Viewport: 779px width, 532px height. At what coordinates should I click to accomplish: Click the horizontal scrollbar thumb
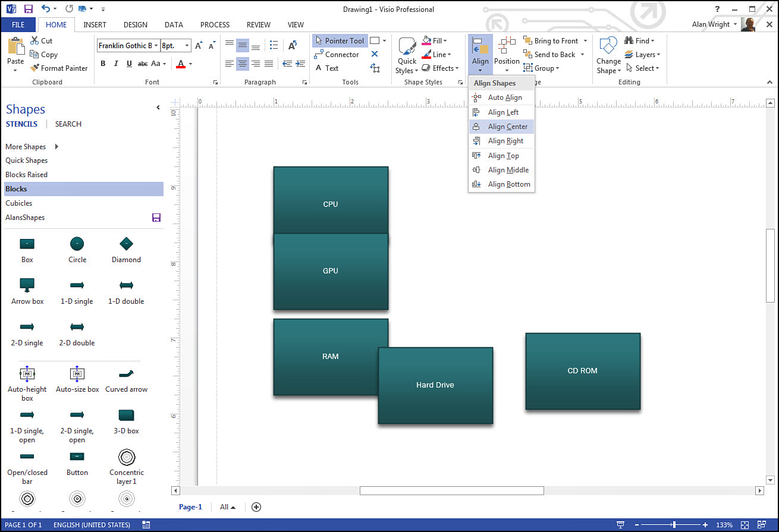[x=452, y=490]
